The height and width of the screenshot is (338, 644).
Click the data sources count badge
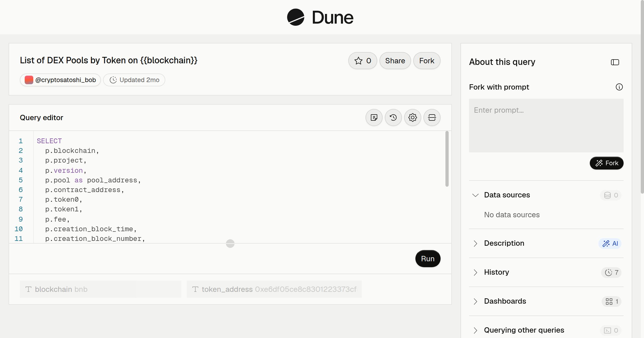coord(611,195)
